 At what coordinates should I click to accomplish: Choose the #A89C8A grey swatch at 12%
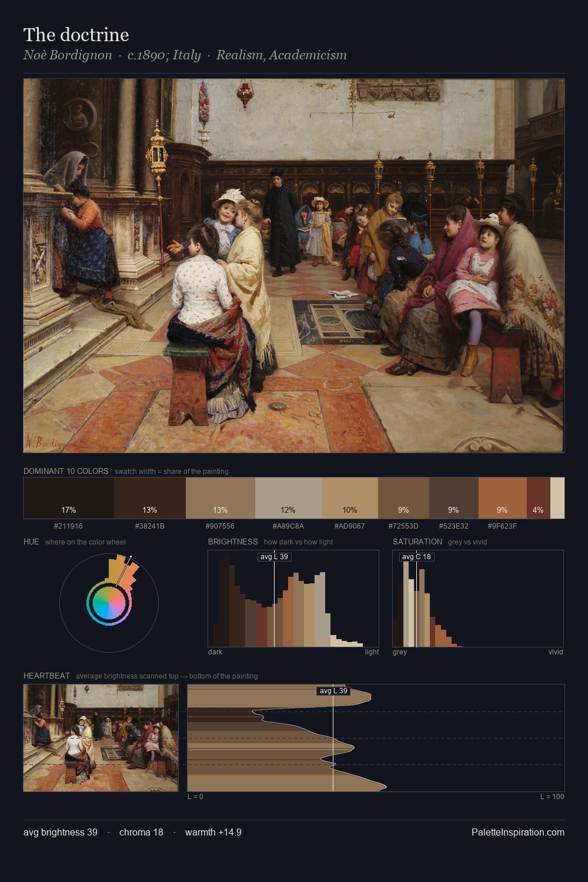(288, 498)
